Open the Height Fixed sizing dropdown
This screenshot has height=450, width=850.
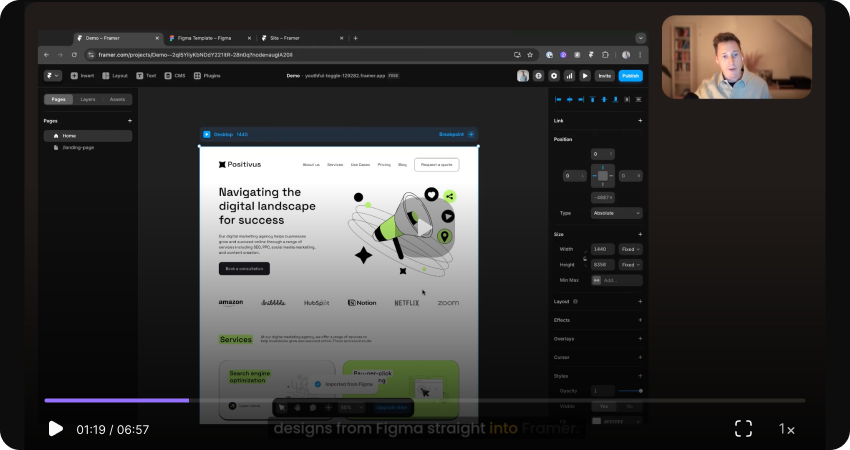630,265
